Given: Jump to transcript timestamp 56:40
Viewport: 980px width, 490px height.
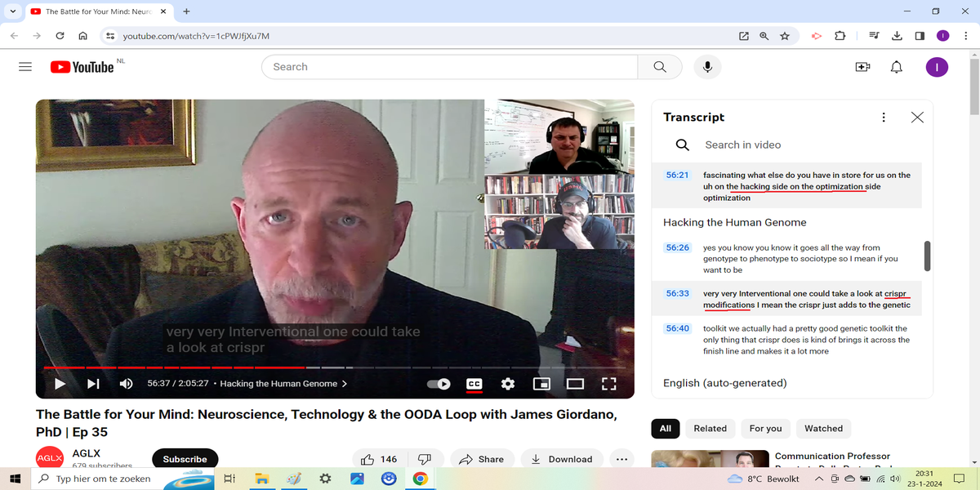Looking at the screenshot, I should pos(678,328).
